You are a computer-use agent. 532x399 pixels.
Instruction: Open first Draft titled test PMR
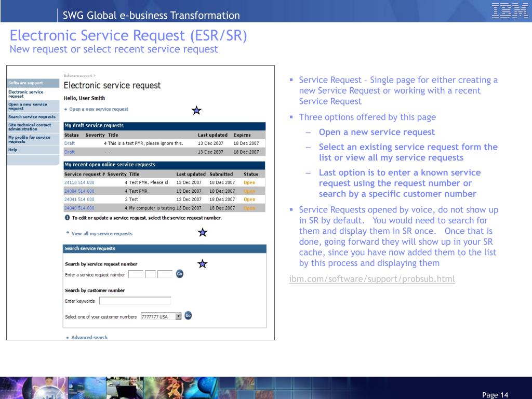69,143
